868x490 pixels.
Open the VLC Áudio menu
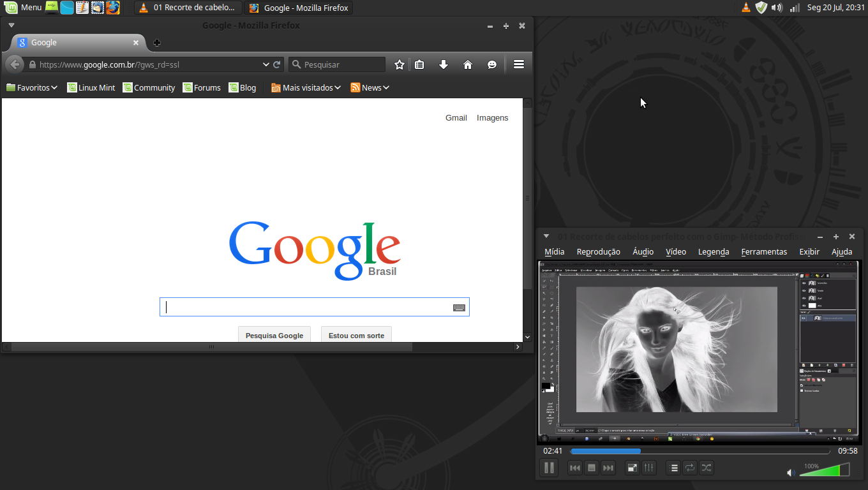[643, 251]
